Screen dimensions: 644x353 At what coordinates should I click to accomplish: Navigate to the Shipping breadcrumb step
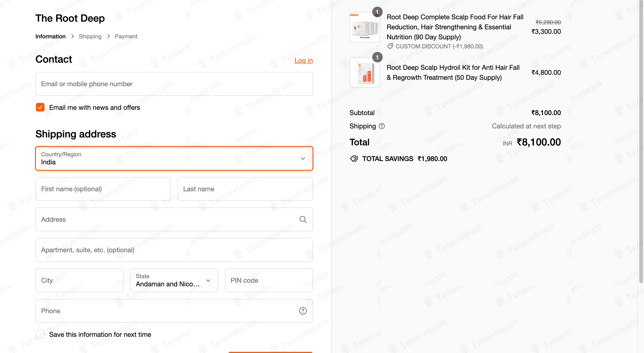pos(90,36)
